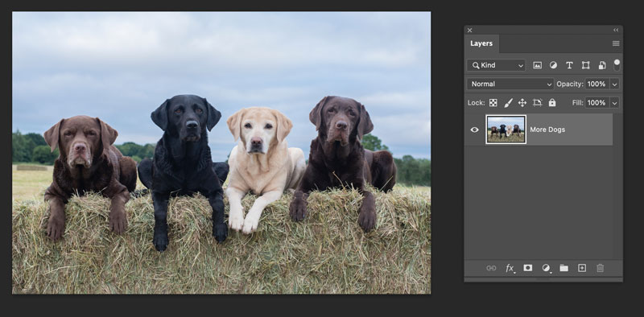Open the Normal blend mode dropdown
Screen dimensions: 644x317
coord(510,84)
